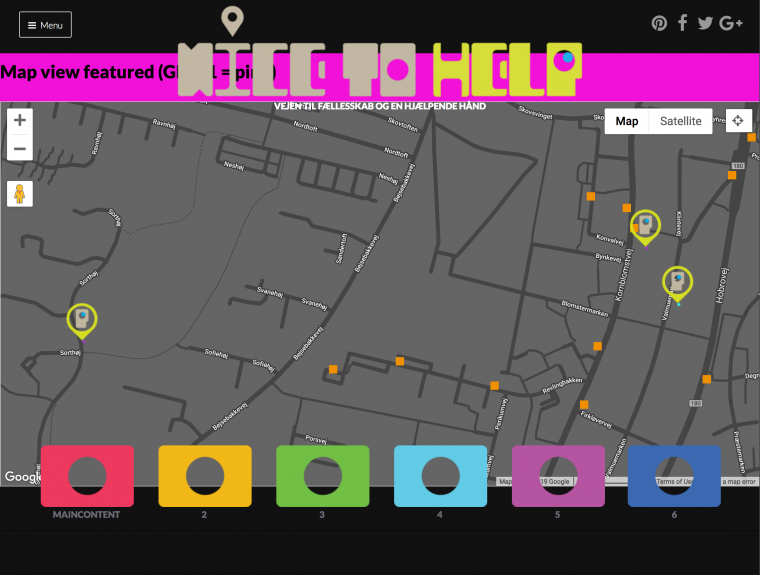
Task: Click the map pin near Sorthøj
Action: pyautogui.click(x=82, y=321)
